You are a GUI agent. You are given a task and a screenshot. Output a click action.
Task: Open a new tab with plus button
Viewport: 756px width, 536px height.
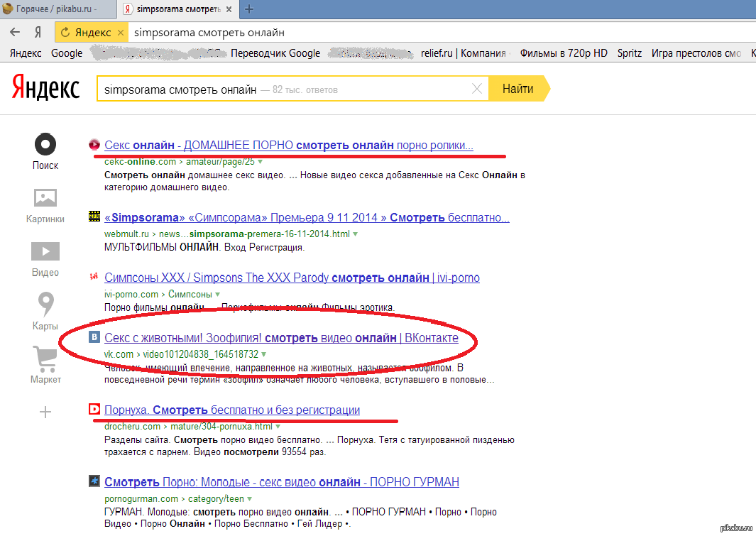click(249, 9)
